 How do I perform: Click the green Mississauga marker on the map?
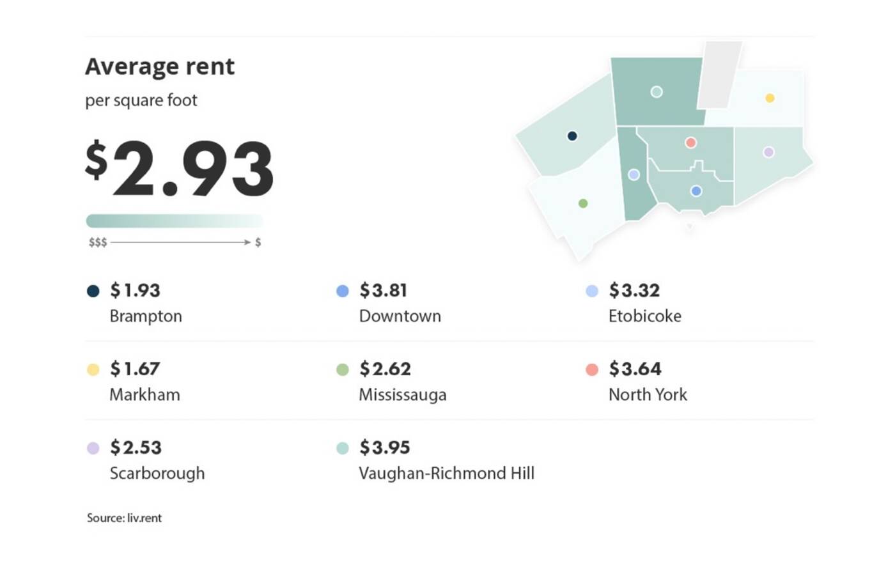pos(583,203)
